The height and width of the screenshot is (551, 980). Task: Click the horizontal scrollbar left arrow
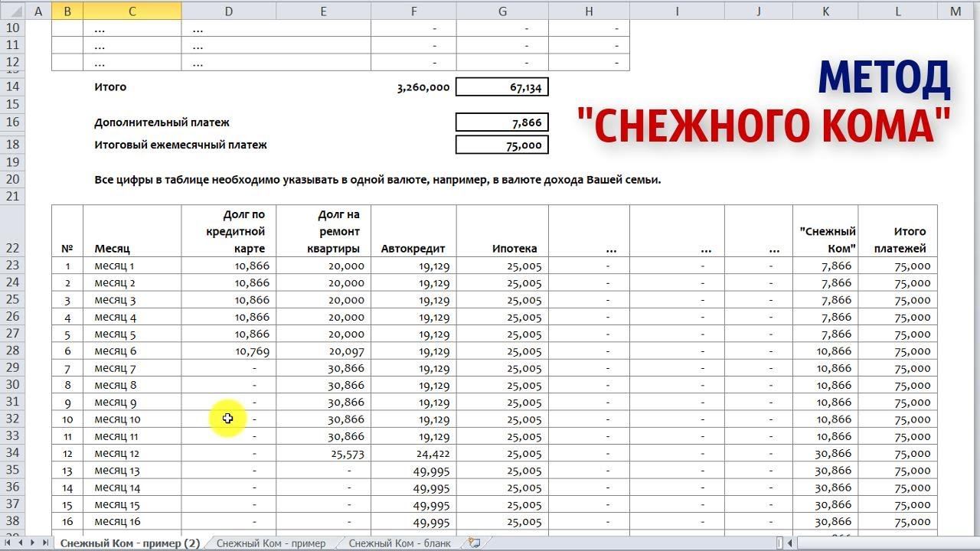coord(789,543)
